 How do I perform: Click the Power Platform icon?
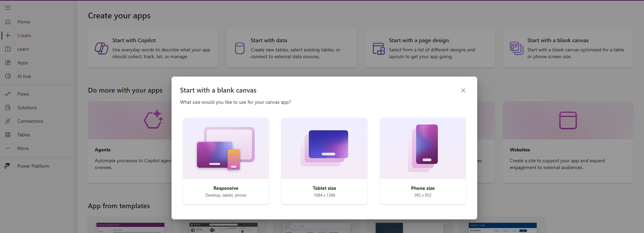(7, 166)
